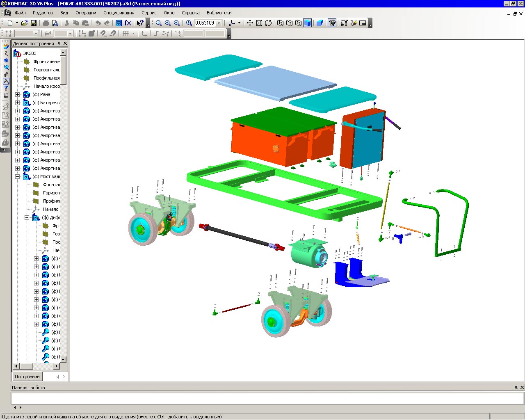Toggle shaded display mode

click(307, 23)
